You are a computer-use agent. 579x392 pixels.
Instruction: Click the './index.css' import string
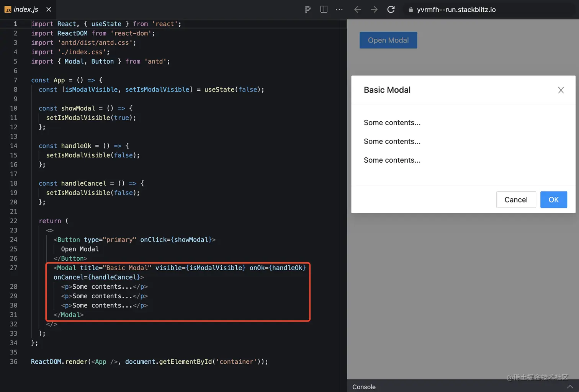[x=82, y=52]
